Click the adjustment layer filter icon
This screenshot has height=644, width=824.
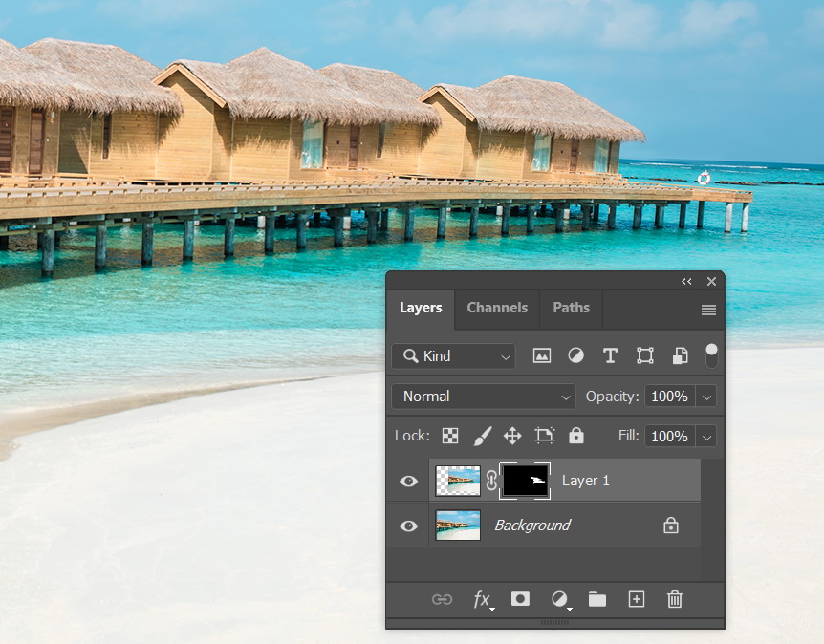point(575,356)
